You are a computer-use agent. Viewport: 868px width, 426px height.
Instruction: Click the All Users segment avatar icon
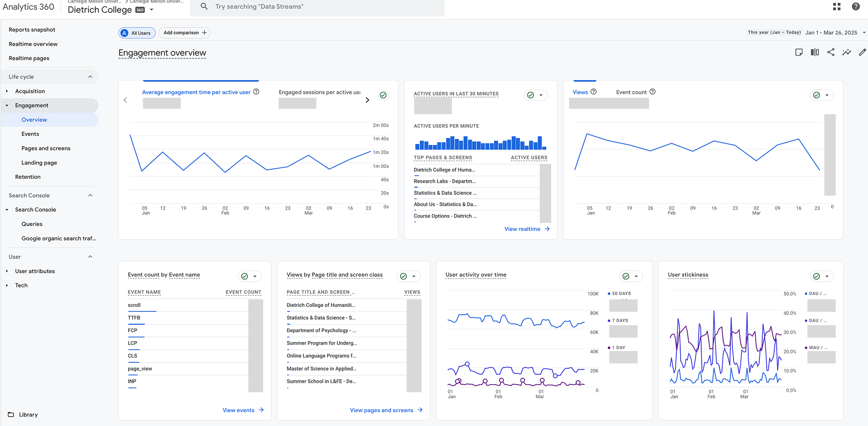click(125, 33)
